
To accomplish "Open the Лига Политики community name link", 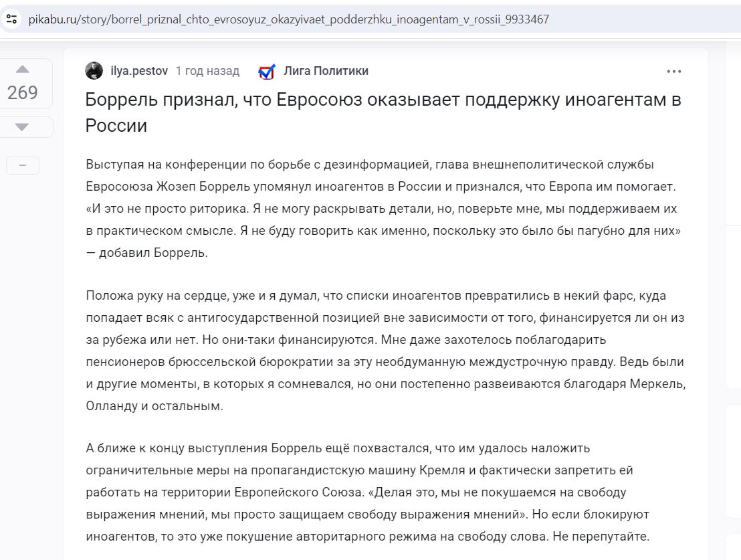I will (326, 71).
